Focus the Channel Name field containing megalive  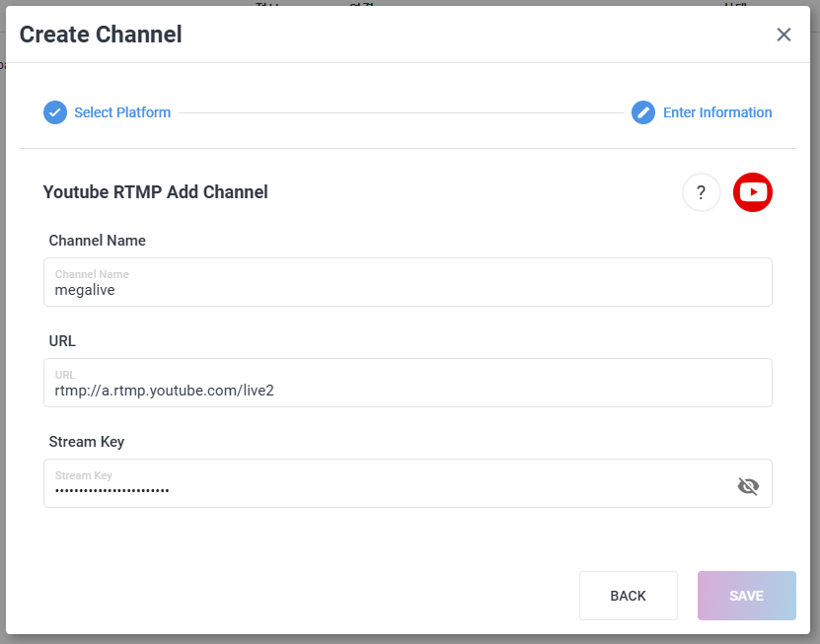tap(408, 282)
